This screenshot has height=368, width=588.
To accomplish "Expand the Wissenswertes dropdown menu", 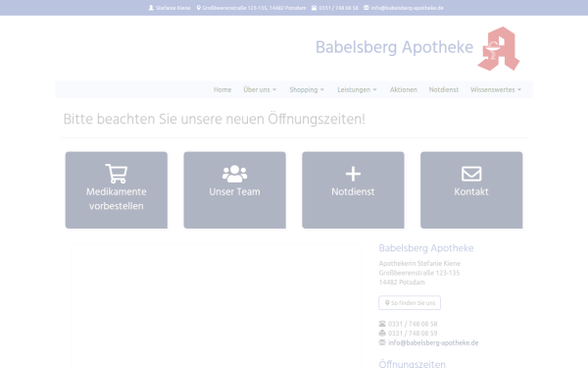I will pyautogui.click(x=496, y=89).
